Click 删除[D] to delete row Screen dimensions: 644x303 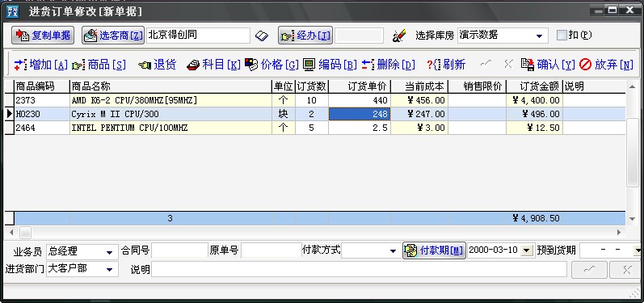click(x=388, y=65)
